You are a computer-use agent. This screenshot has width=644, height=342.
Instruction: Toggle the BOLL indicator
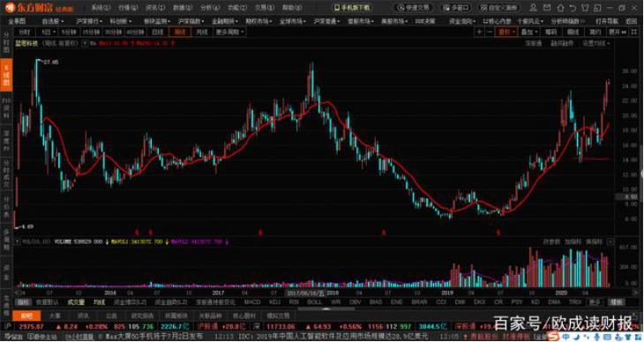point(315,301)
